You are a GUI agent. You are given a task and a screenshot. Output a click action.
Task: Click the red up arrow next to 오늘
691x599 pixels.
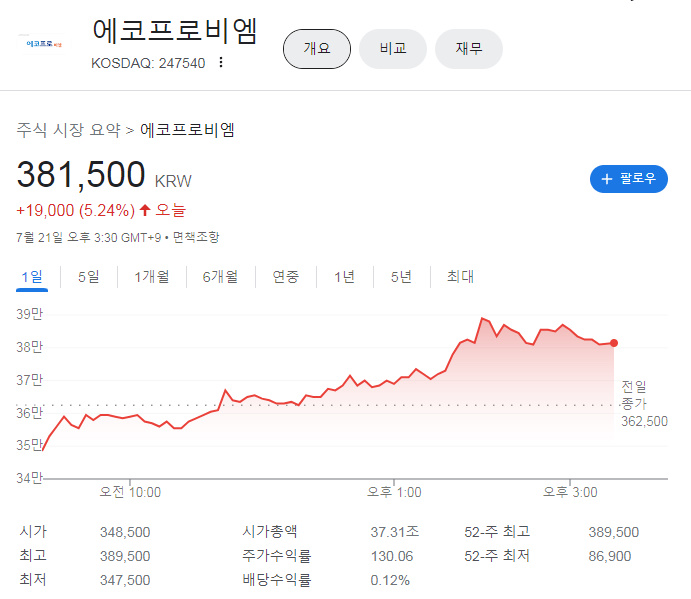pyautogui.click(x=145, y=210)
